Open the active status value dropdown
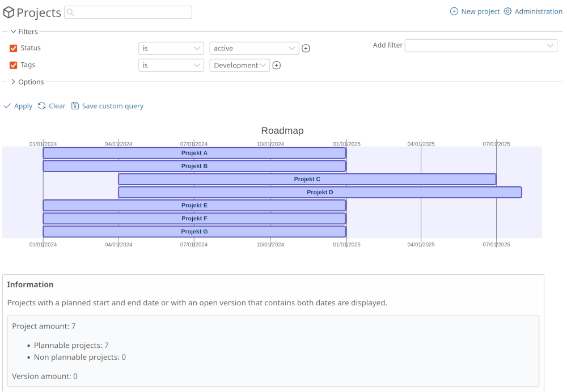The width and height of the screenshot is (567, 392). coord(254,48)
